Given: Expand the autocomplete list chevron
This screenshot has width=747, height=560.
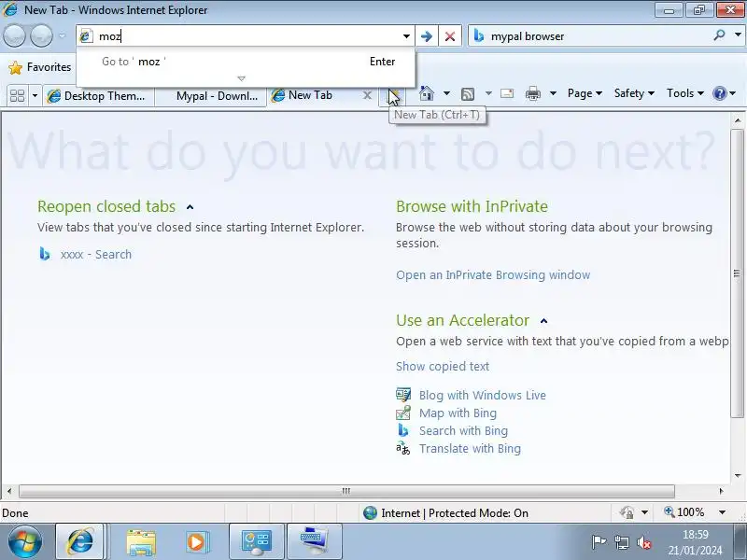Looking at the screenshot, I should click(x=242, y=78).
